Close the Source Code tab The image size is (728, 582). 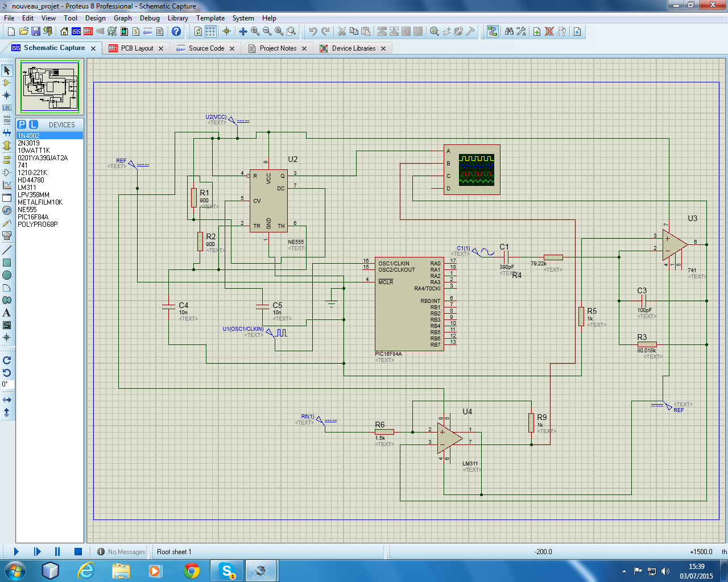(x=232, y=49)
